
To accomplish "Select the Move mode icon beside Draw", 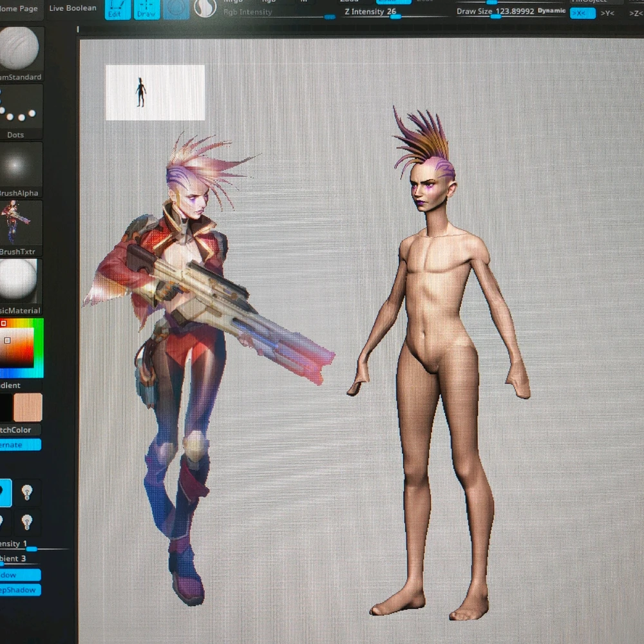I will tap(176, 10).
